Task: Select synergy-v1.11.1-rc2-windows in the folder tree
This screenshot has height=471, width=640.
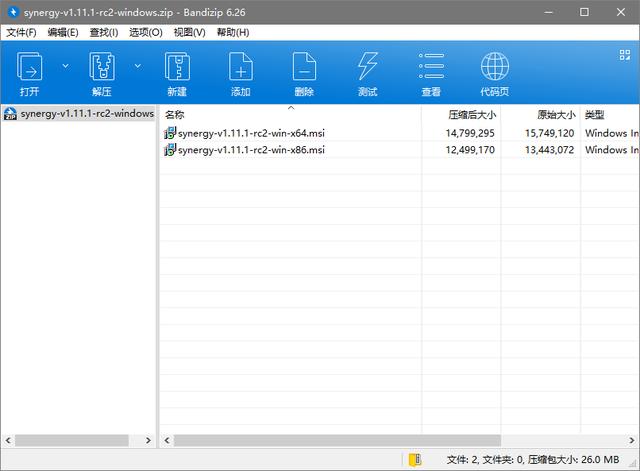Action: click(87, 113)
